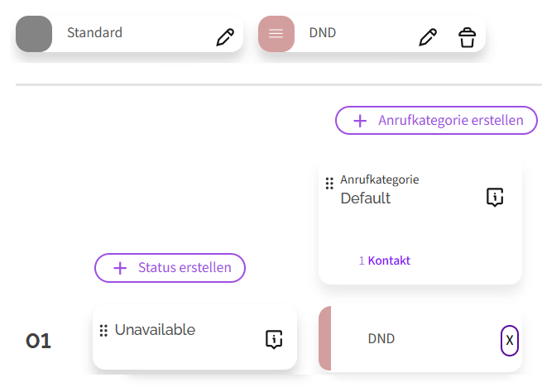Image resolution: width=542 pixels, height=392 pixels.
Task: Grab the Unavailable status drag handle
Action: pos(103,331)
